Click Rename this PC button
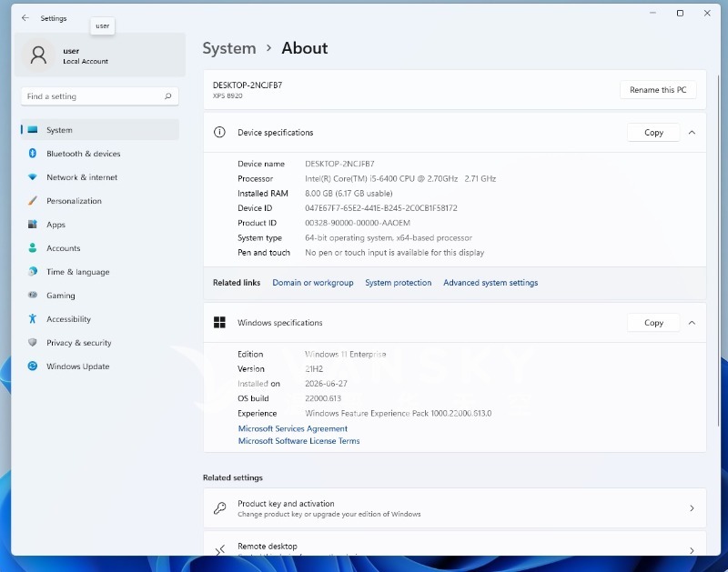The image size is (728, 572). (x=658, y=89)
